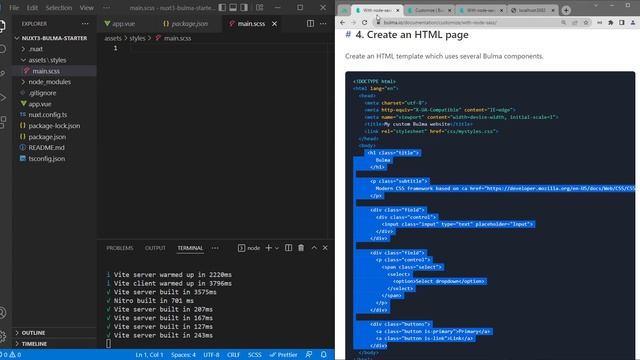Toggle secondary side bar layout icon
Screen dimensions: 640x360
coord(244,7)
